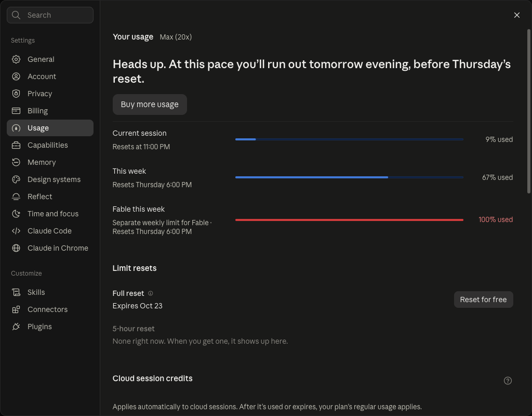Click the Reflect icon in sidebar
The image size is (532, 416).
pyautogui.click(x=16, y=197)
